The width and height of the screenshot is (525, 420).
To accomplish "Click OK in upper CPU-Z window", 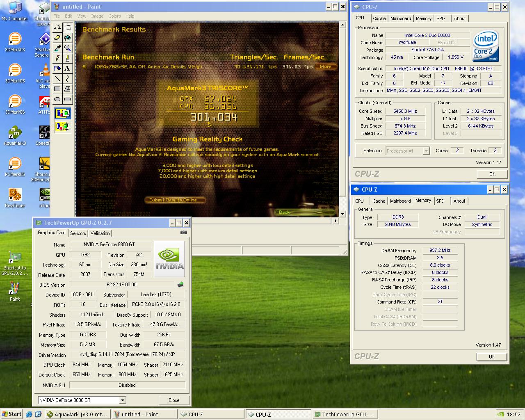I will (492, 174).
